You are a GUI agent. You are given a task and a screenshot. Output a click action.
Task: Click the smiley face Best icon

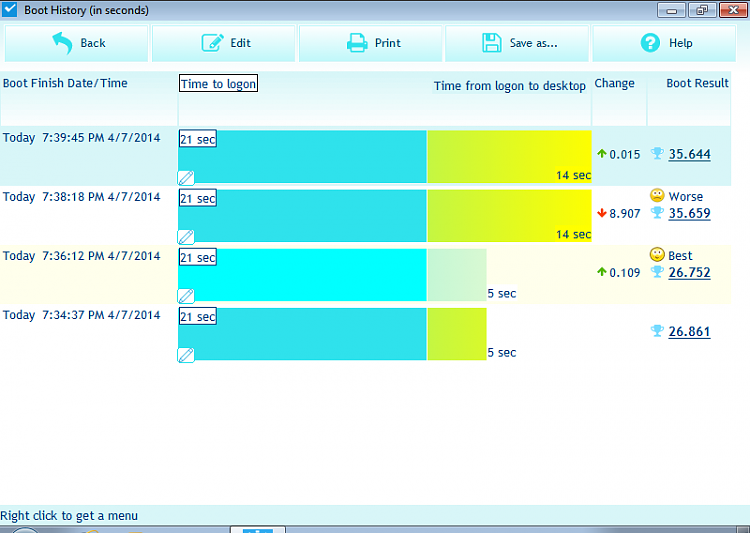(x=657, y=255)
